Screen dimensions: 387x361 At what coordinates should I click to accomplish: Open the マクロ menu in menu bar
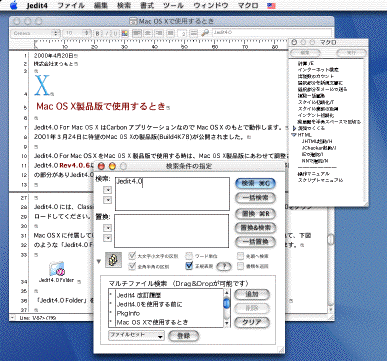point(248,5)
